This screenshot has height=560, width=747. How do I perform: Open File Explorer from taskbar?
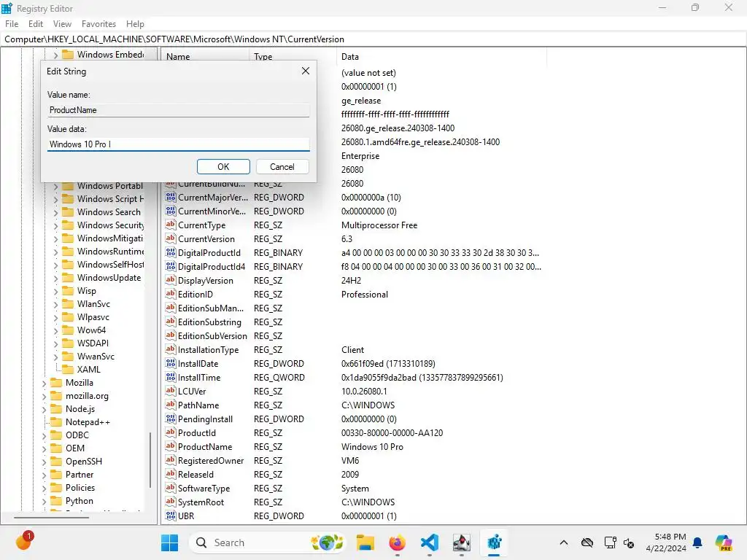tap(365, 542)
